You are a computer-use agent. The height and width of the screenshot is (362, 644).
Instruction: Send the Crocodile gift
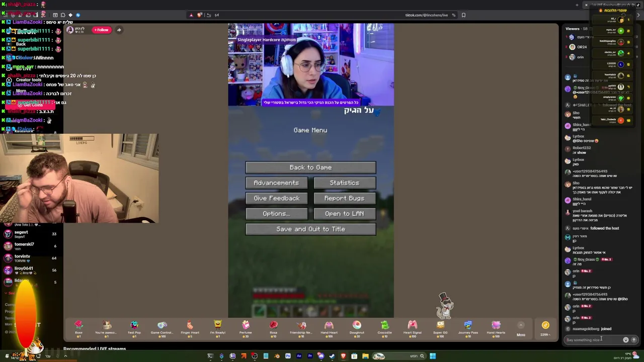[x=384, y=328]
